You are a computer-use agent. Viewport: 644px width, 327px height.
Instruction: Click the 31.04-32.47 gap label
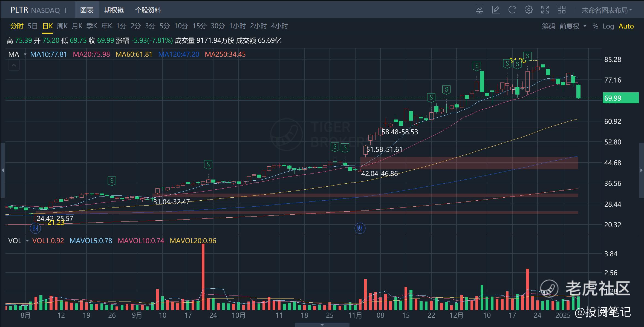tap(171, 202)
